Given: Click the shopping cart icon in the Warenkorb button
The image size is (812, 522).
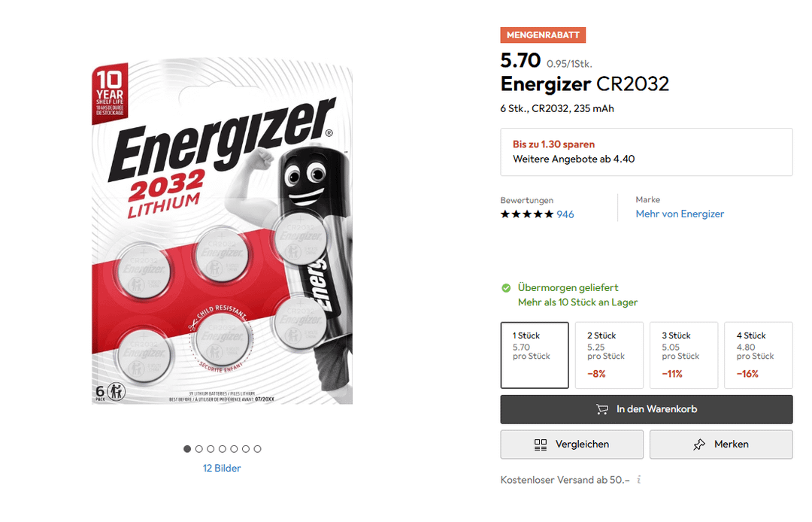Looking at the screenshot, I should point(601,410).
